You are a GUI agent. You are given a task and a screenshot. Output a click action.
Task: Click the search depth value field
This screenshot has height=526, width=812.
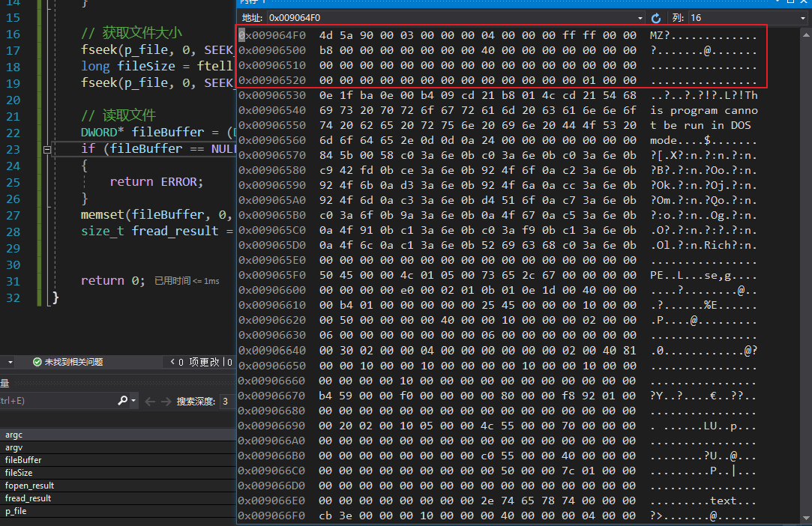pos(225,402)
